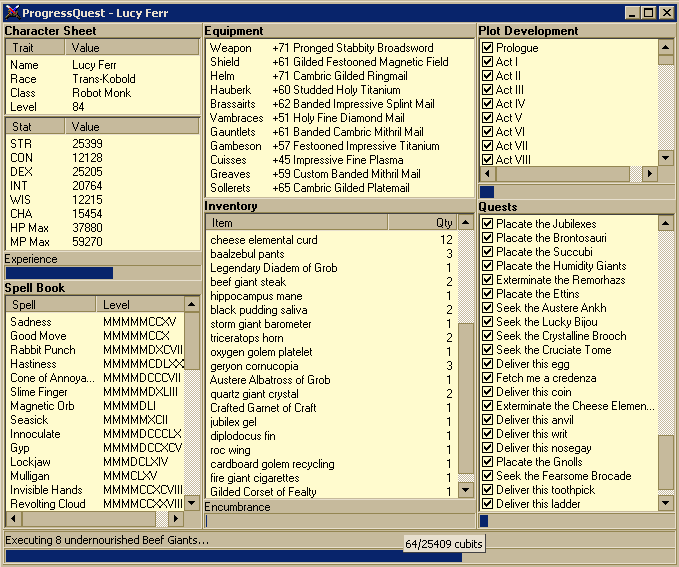Click the Inventory vertical scrollbar thumb
This screenshot has width=679, height=567.
[x=466, y=398]
